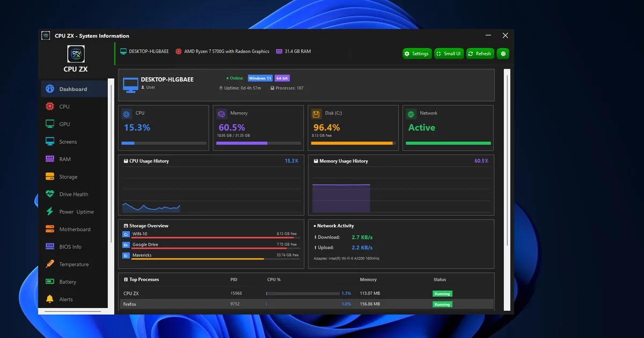Close the CPU ZX window
This screenshot has height=338, width=644.
point(505,36)
